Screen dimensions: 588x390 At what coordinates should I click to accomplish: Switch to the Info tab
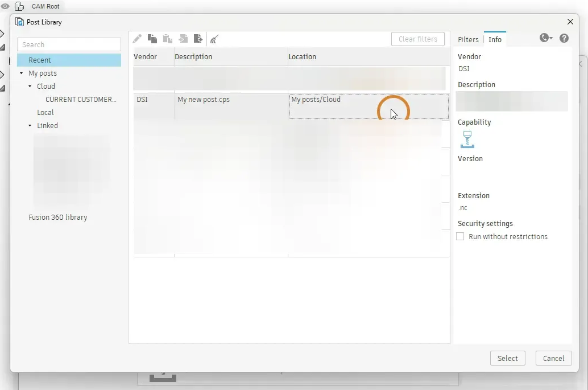pyautogui.click(x=495, y=39)
